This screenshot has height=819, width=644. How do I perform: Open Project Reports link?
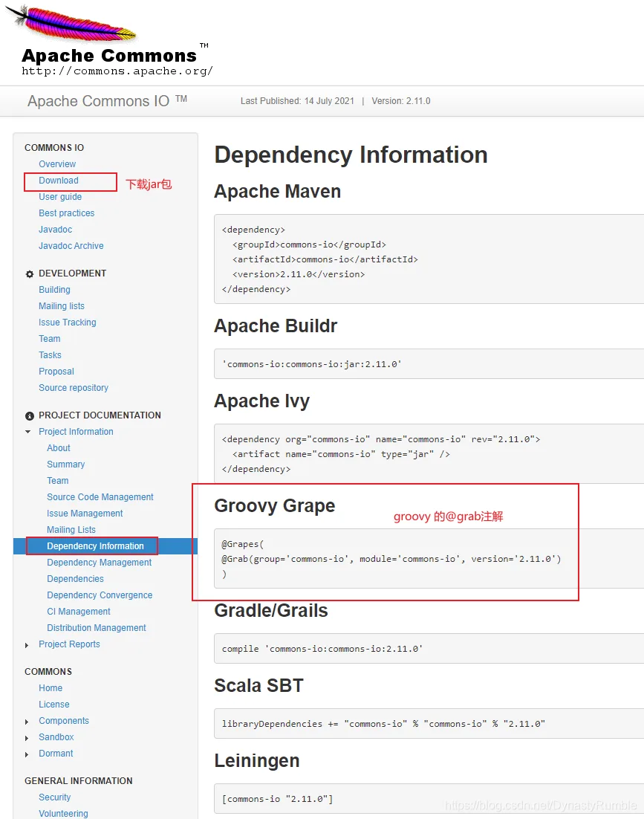point(69,644)
